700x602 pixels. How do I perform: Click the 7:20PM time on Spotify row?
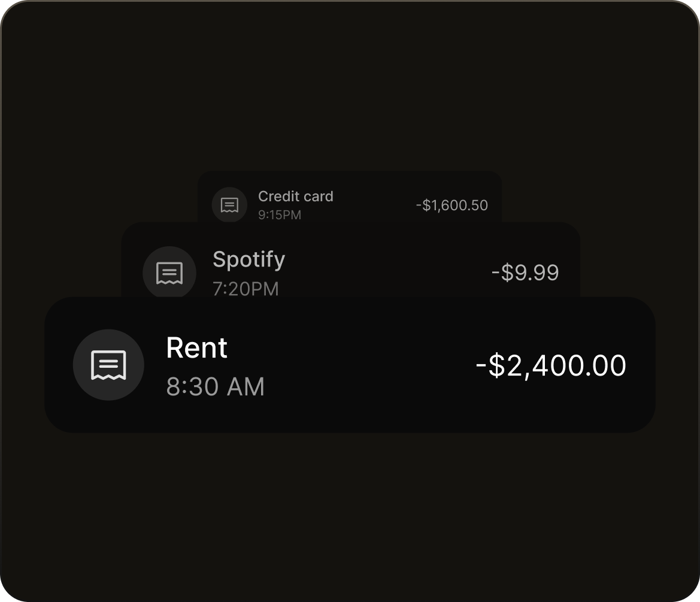246,289
